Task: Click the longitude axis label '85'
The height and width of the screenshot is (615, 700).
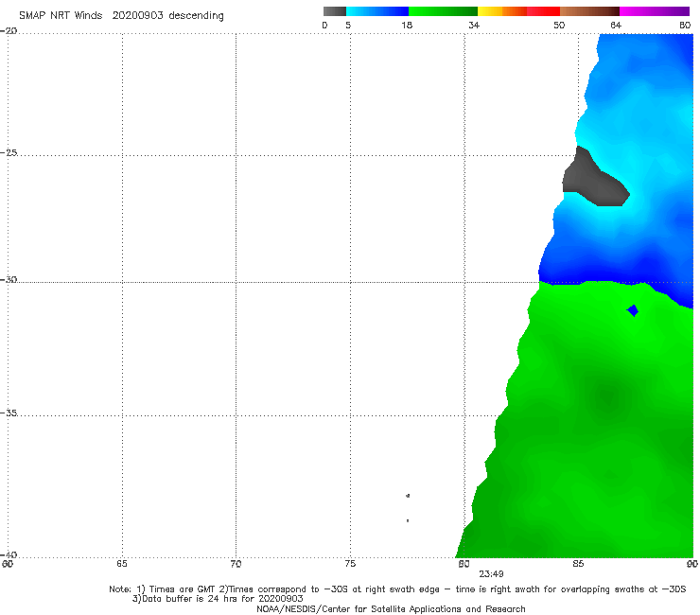Action: point(578,564)
